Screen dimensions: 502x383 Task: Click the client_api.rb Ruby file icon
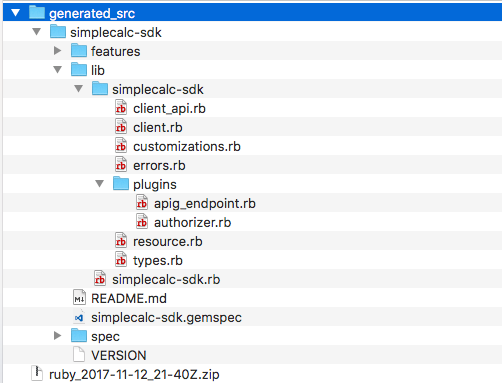(x=121, y=108)
